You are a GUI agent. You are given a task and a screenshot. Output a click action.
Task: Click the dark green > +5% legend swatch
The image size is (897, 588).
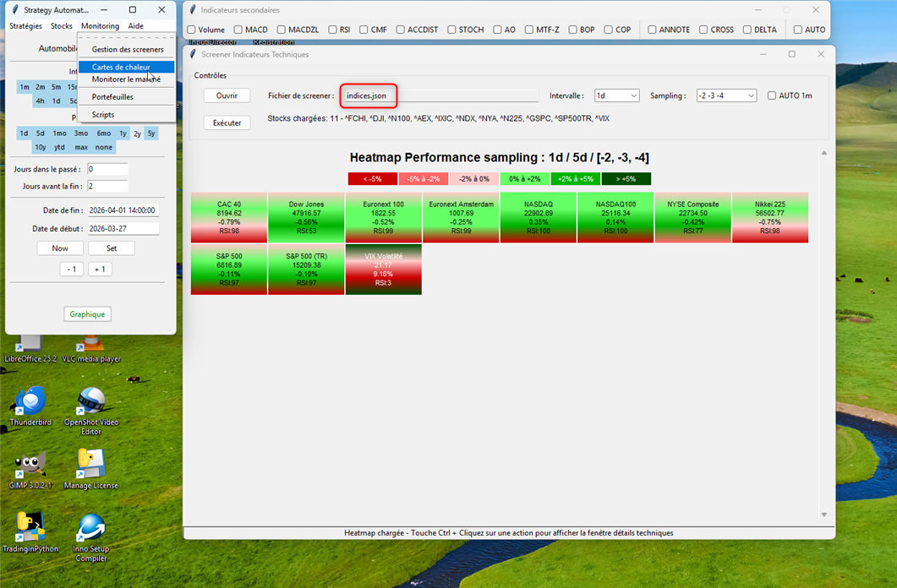point(626,179)
